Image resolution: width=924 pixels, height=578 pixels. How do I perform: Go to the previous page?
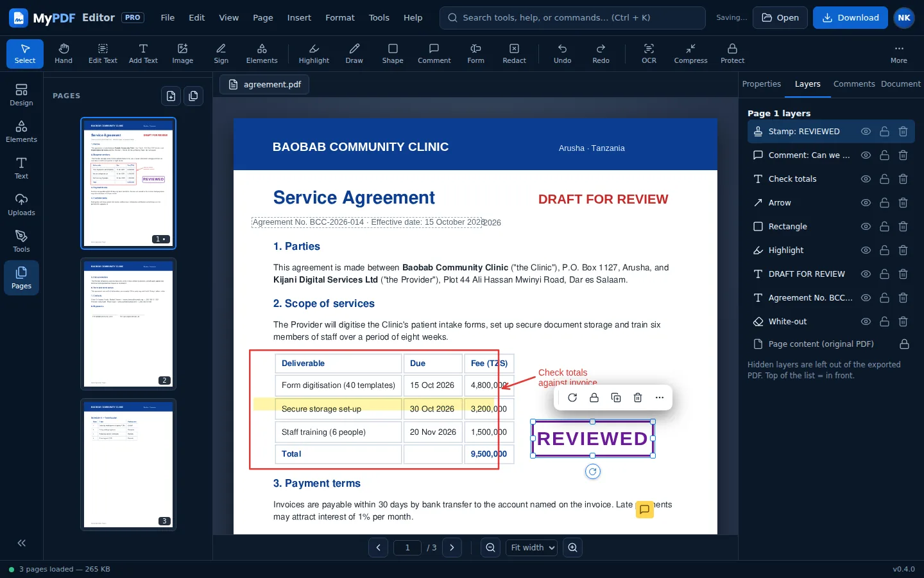pyautogui.click(x=378, y=548)
